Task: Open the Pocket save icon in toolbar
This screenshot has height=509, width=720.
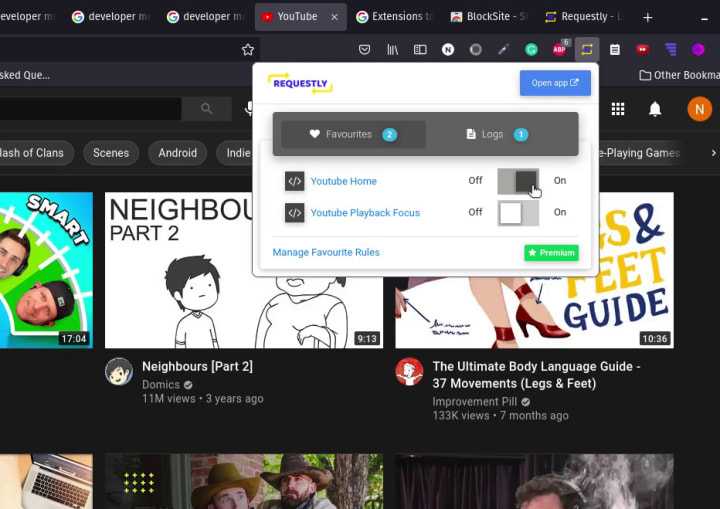Action: [x=364, y=49]
